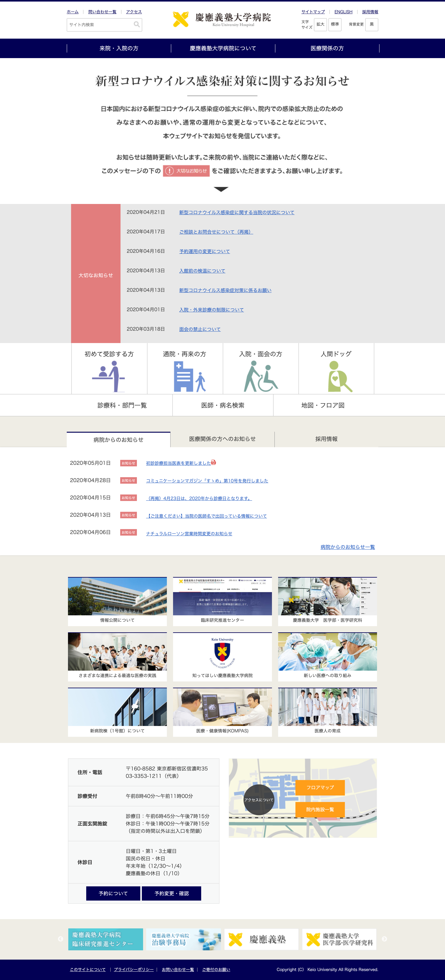445x980 pixels.
Task: Click the Keio University Hospital logo
Action: coord(222,19)
